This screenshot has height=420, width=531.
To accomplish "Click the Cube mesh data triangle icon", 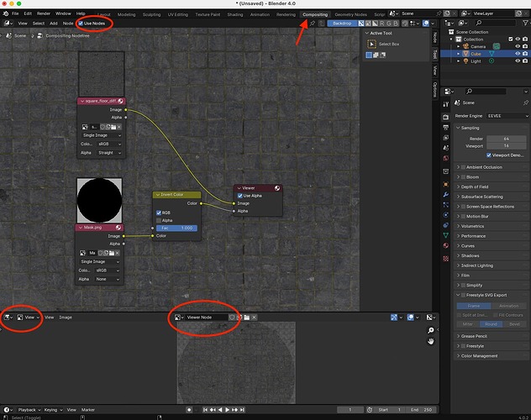I will pyautogui.click(x=492, y=54).
